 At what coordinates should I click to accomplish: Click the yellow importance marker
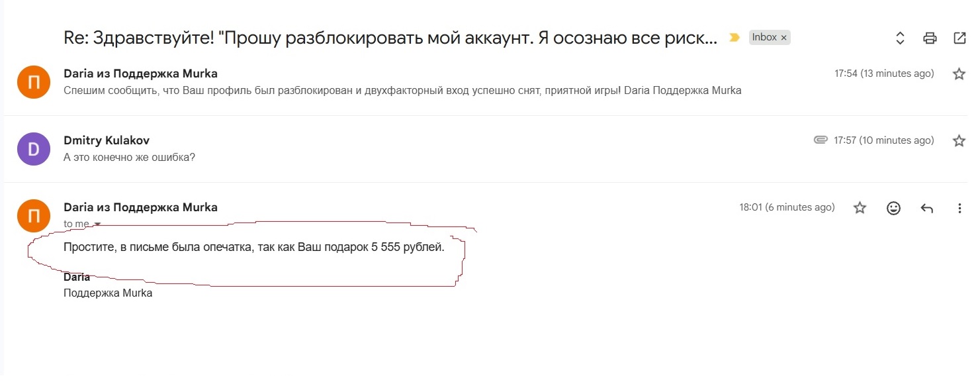click(734, 38)
